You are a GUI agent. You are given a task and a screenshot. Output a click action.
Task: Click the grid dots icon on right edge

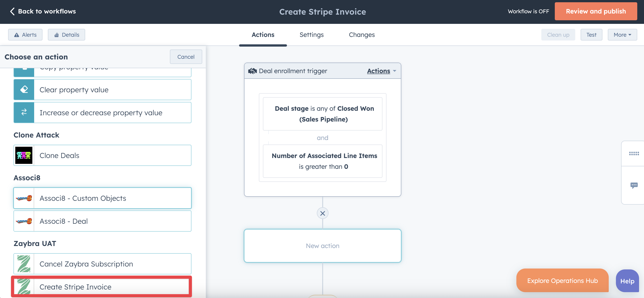[634, 154]
